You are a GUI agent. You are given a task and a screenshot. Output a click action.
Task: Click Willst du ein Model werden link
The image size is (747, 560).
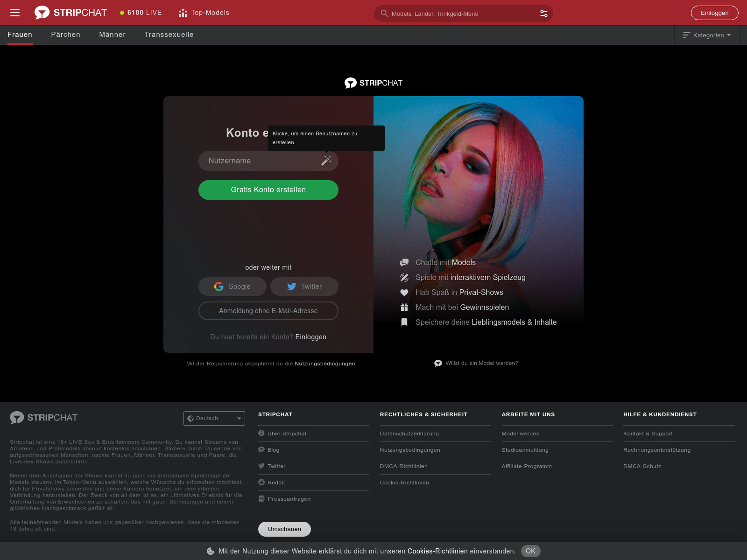coord(476,363)
